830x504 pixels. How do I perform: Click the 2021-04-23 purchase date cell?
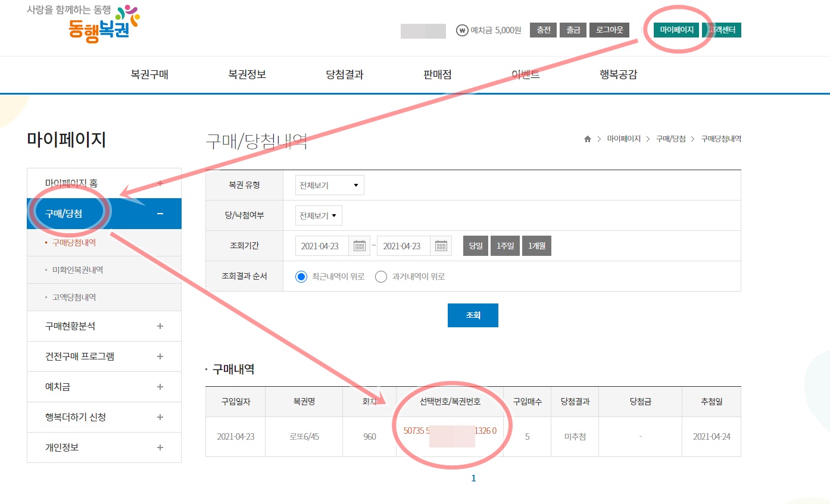(x=235, y=437)
